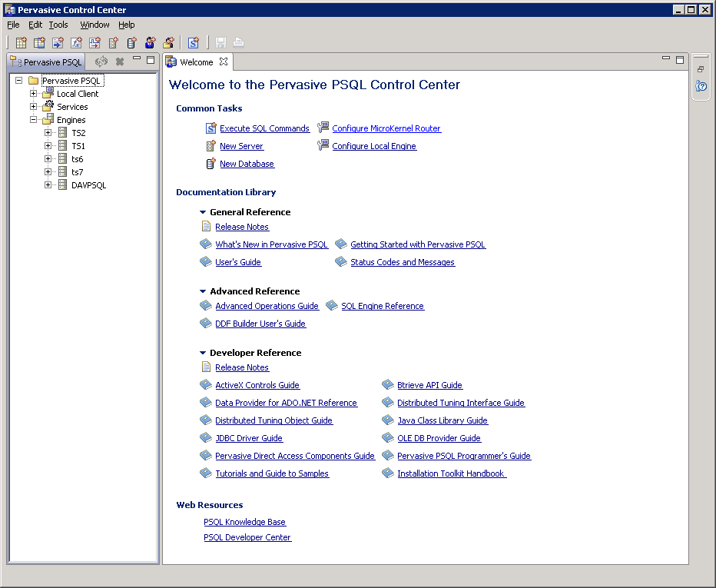
Task: Open the Edit menu
Action: pyautogui.click(x=35, y=25)
